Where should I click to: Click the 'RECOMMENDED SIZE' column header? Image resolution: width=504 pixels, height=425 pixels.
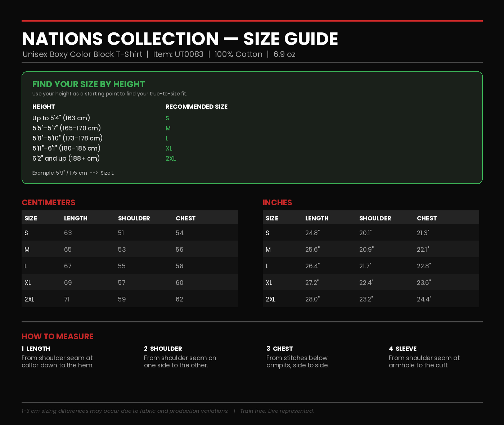pyautogui.click(x=197, y=107)
